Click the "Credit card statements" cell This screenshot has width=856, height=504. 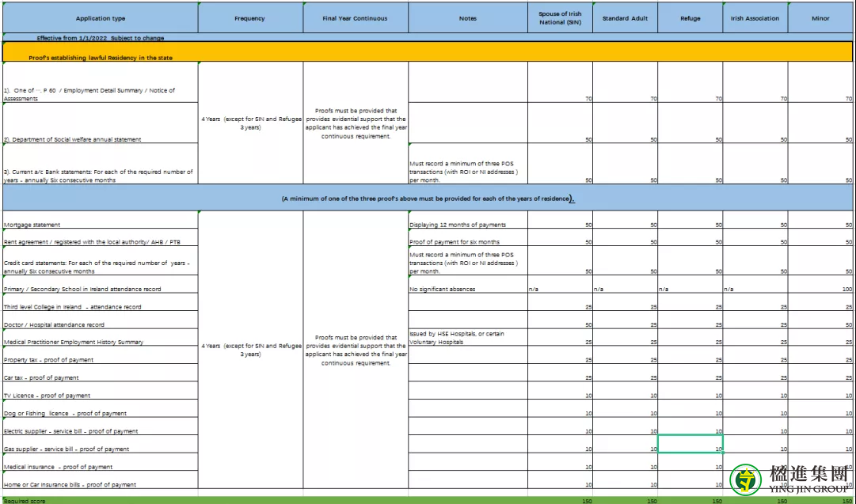point(101,261)
